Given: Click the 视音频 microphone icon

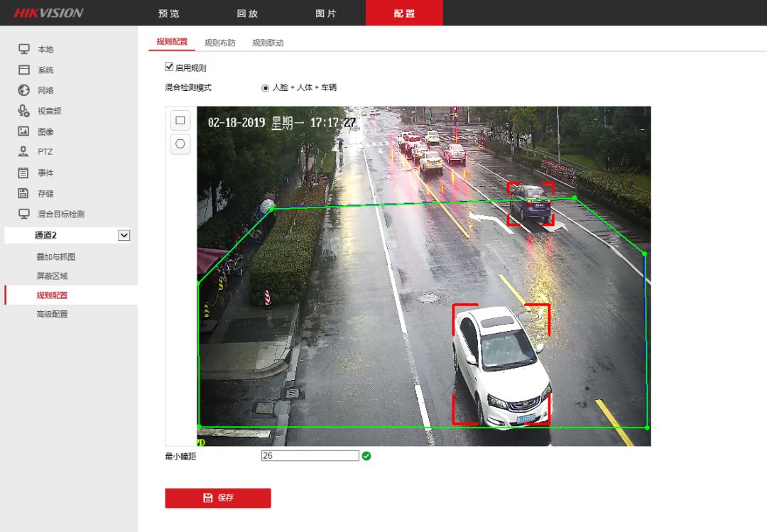Looking at the screenshot, I should click(23, 111).
